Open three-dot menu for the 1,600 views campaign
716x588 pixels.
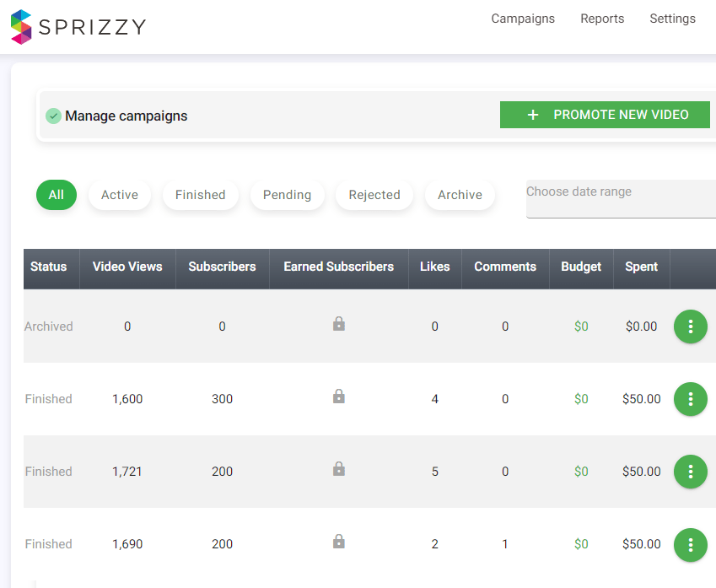pos(690,399)
